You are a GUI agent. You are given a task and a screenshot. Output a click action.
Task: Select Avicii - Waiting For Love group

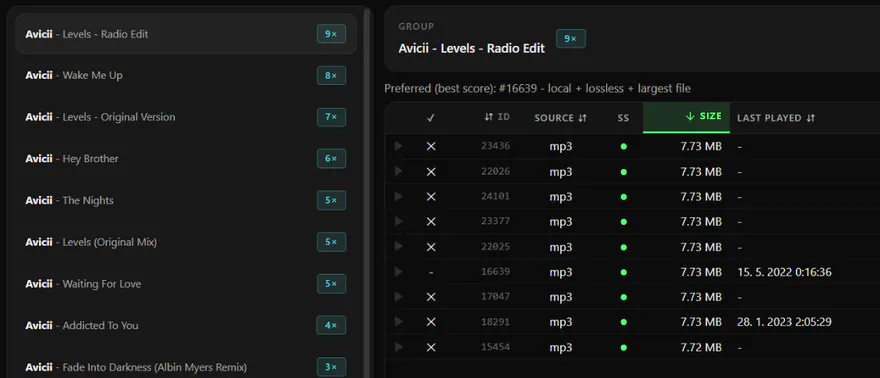[x=186, y=284]
